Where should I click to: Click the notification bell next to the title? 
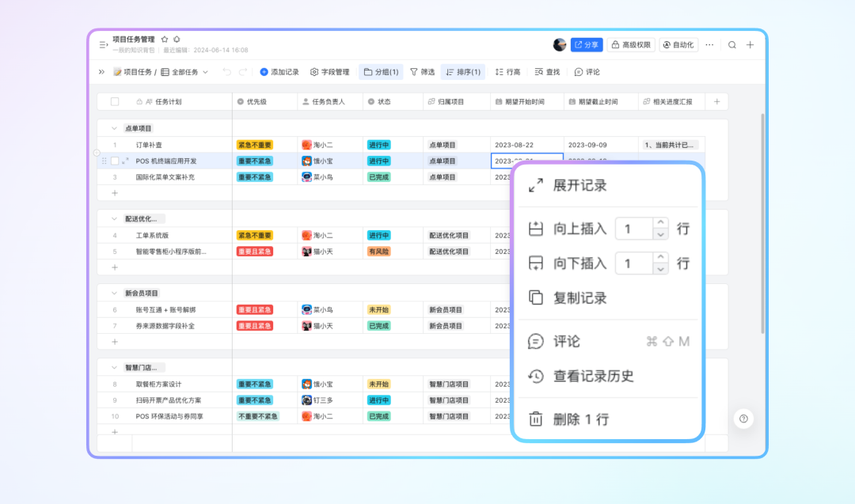177,39
